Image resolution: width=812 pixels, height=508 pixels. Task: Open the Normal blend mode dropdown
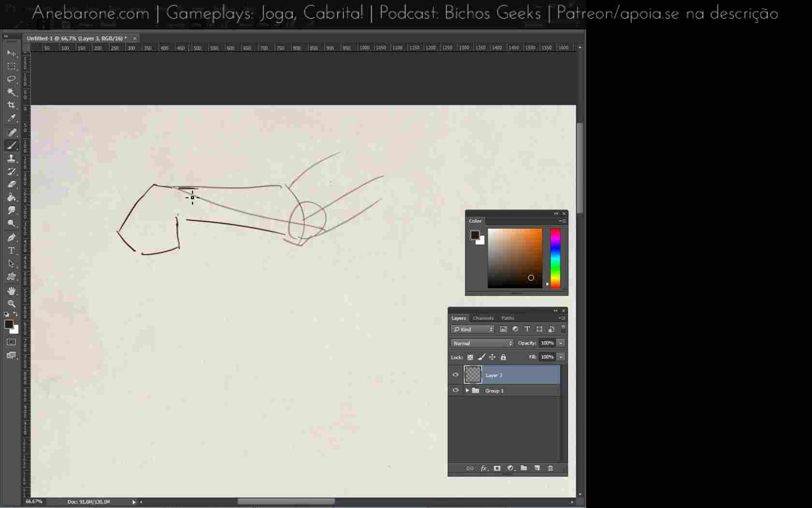pyautogui.click(x=482, y=343)
